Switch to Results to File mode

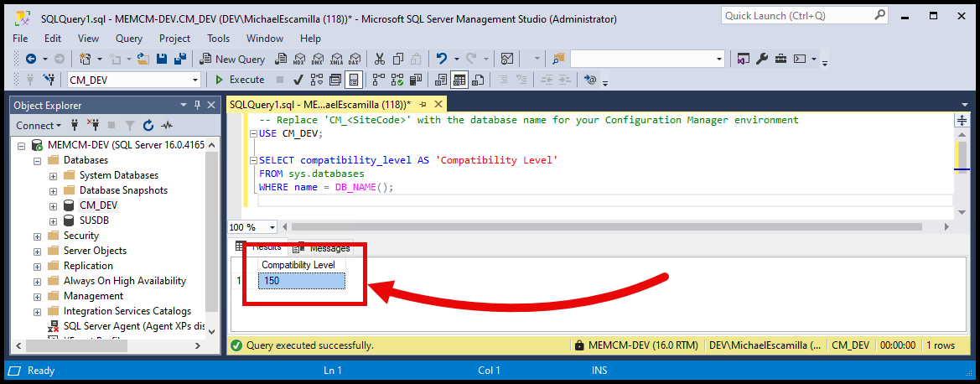[479, 80]
